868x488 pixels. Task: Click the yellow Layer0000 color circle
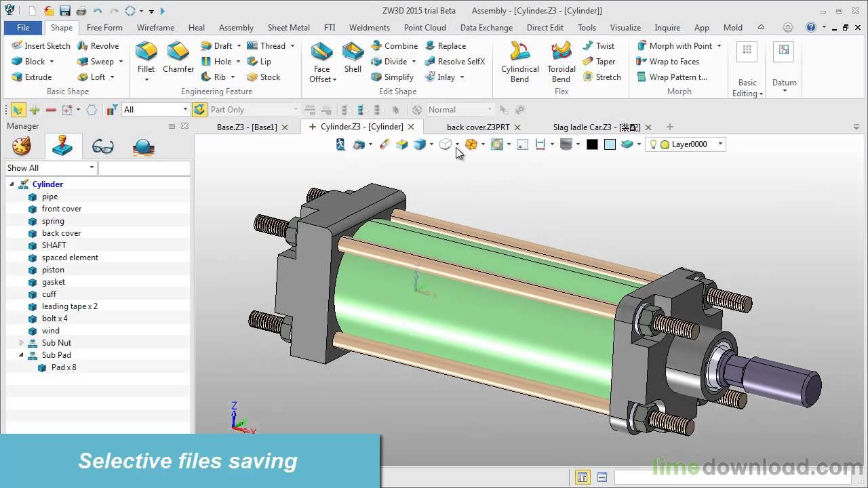coord(665,144)
